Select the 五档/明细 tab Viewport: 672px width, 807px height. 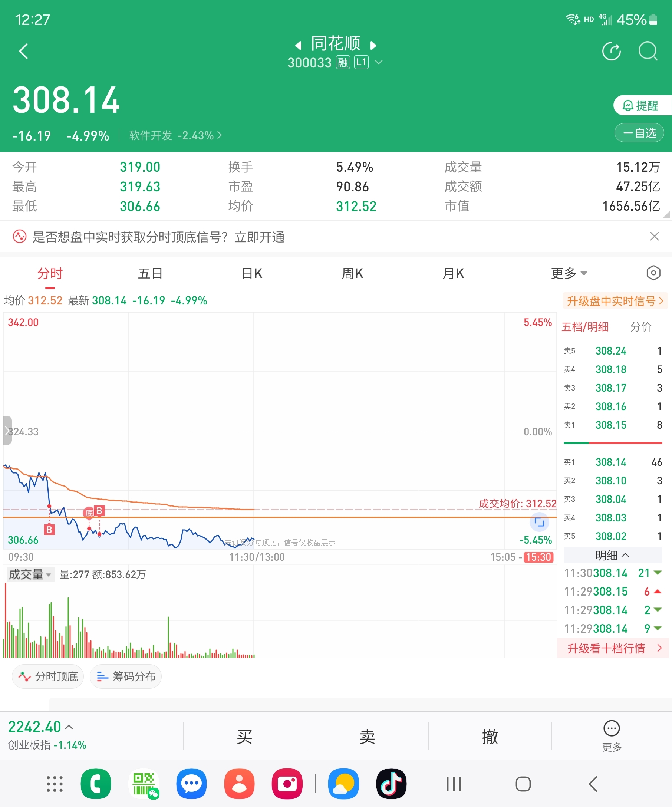point(585,327)
